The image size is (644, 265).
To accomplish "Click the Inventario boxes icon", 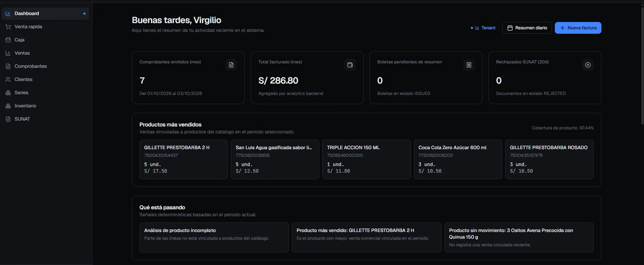I will (x=8, y=106).
